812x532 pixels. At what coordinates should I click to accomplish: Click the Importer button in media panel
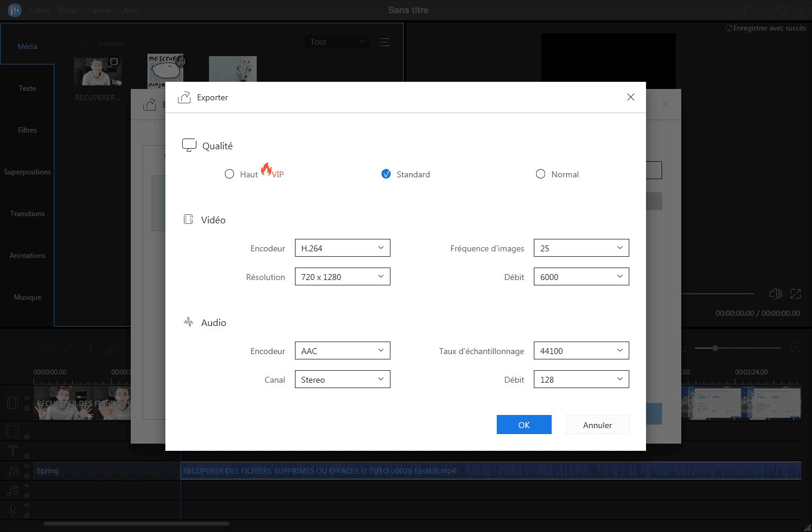(112, 44)
